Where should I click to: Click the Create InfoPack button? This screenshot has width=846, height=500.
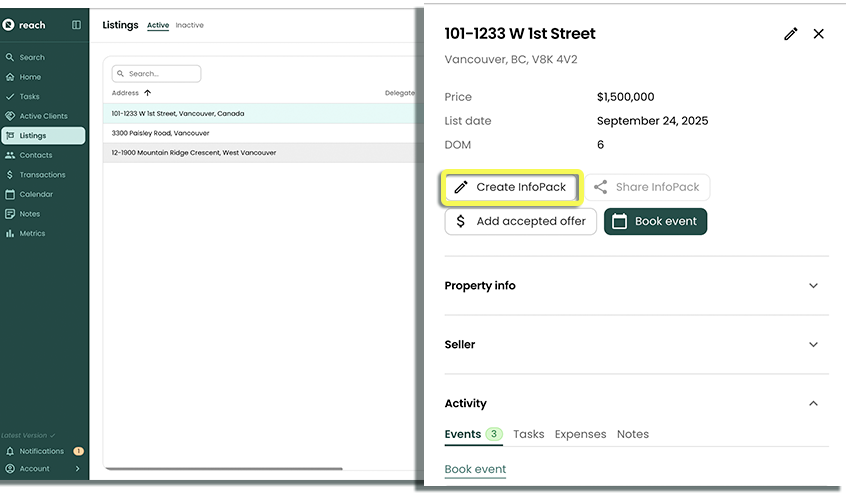click(x=510, y=187)
